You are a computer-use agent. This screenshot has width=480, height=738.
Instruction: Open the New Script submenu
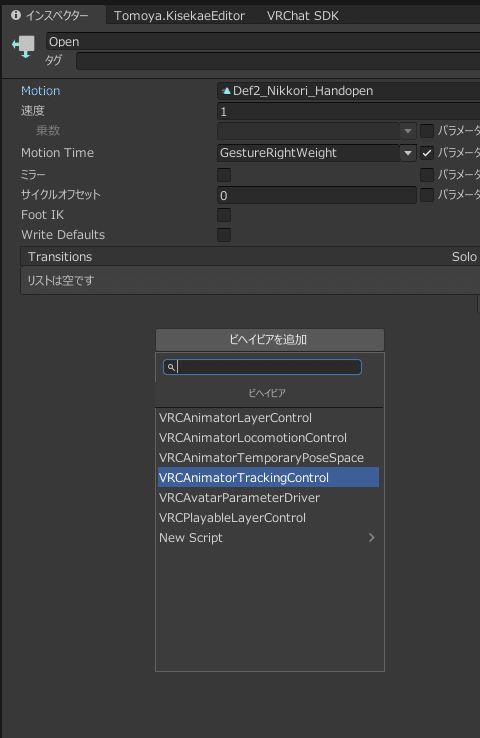point(268,537)
